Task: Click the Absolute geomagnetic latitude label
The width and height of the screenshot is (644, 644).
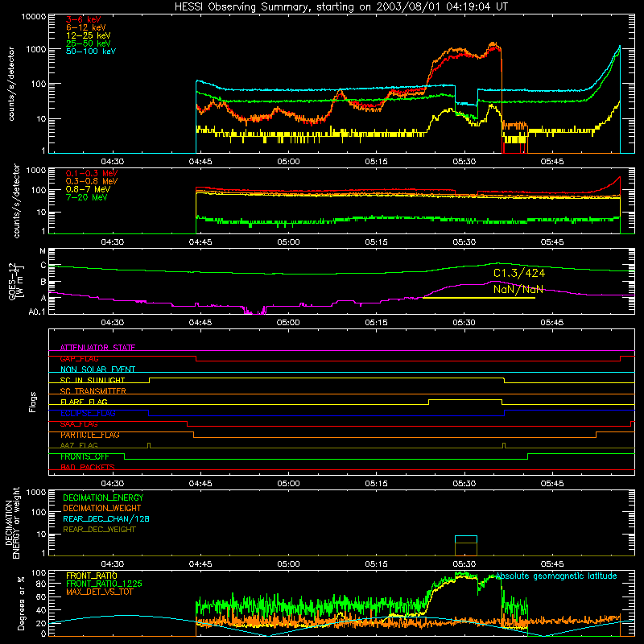Action: tap(556, 576)
